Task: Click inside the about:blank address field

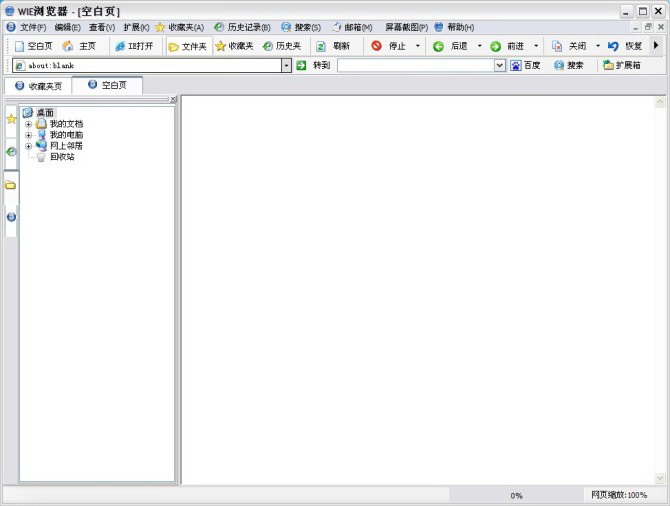Action: point(150,65)
